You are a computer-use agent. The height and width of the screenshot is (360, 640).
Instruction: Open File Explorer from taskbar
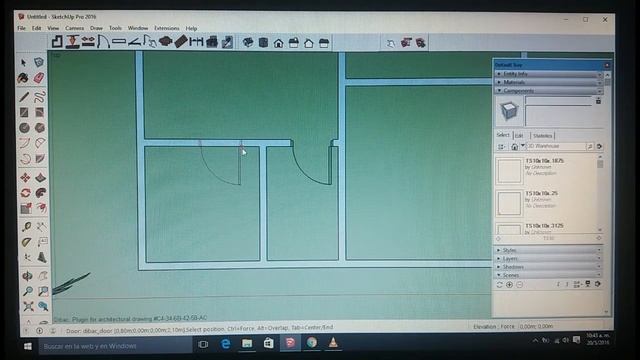(247, 344)
